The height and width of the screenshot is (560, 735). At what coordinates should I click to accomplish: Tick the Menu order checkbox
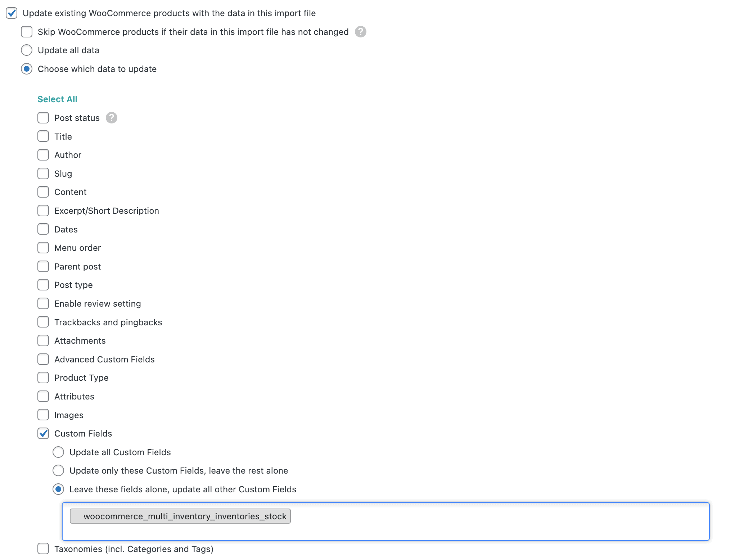click(43, 248)
